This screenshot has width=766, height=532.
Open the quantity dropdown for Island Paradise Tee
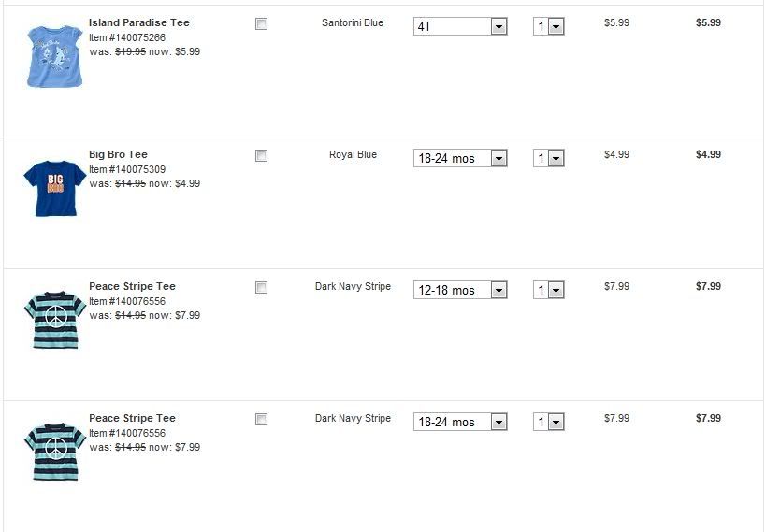tap(549, 27)
